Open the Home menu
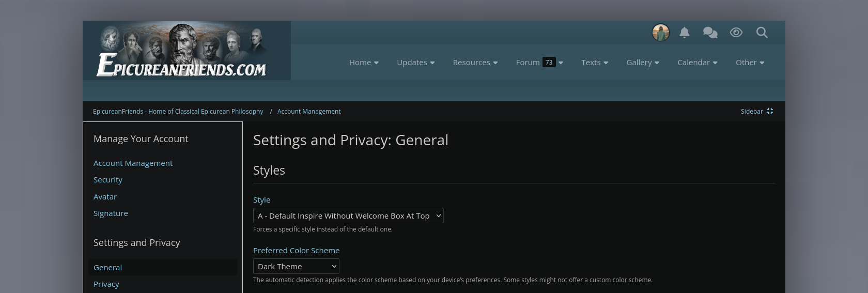The image size is (868, 293). point(364,62)
